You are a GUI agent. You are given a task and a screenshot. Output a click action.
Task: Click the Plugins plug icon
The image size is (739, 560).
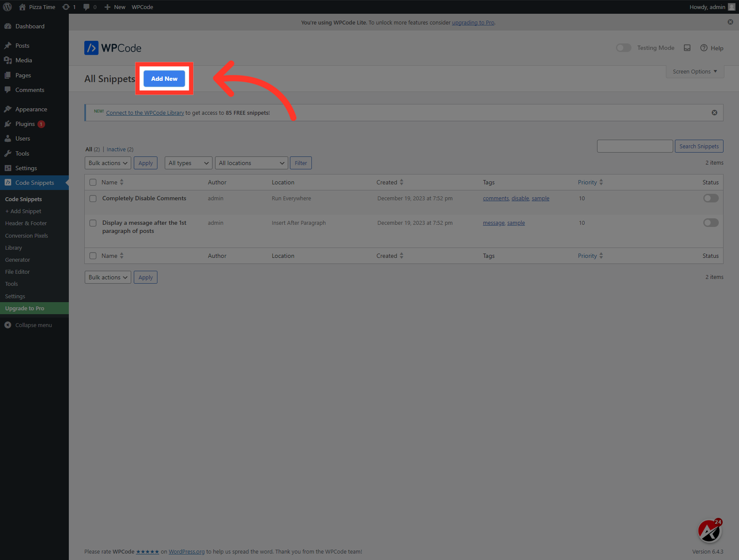8,124
